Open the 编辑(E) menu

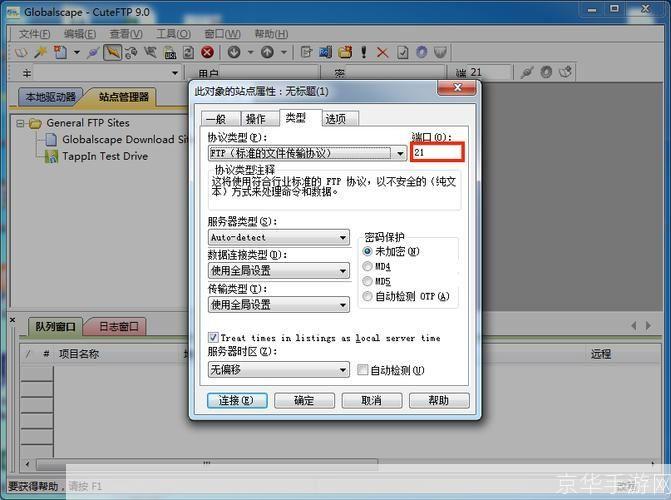[x=80, y=34]
